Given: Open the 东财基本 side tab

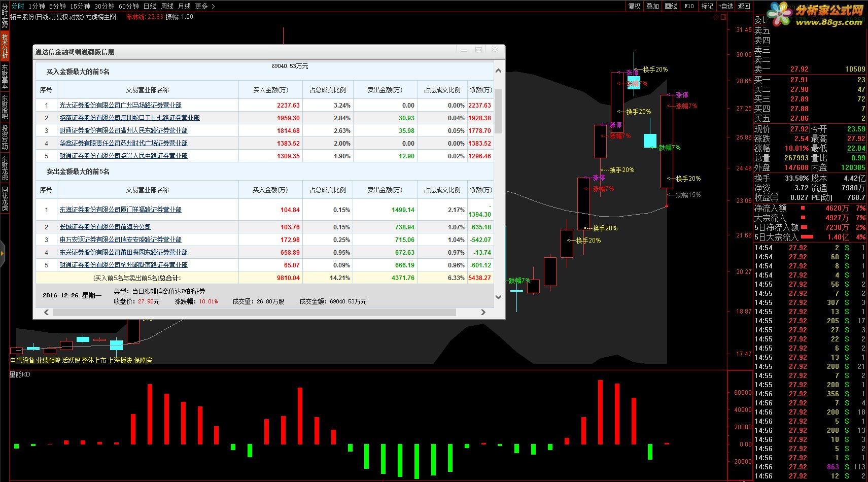Looking at the screenshot, I should [5, 76].
